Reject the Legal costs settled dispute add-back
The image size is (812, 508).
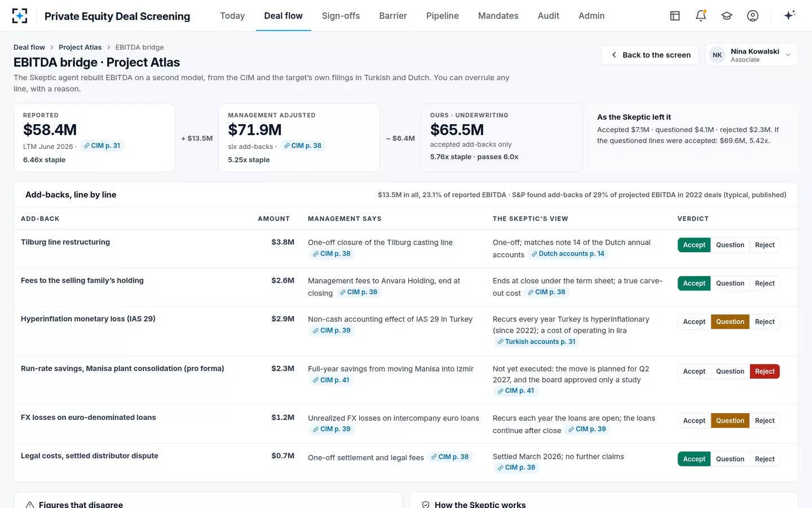click(765, 459)
